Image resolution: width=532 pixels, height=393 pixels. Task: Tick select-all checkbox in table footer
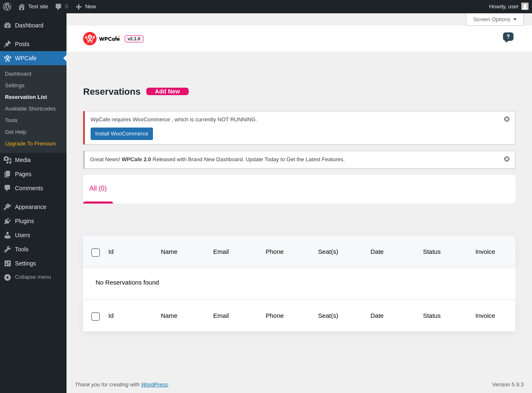[96, 317]
